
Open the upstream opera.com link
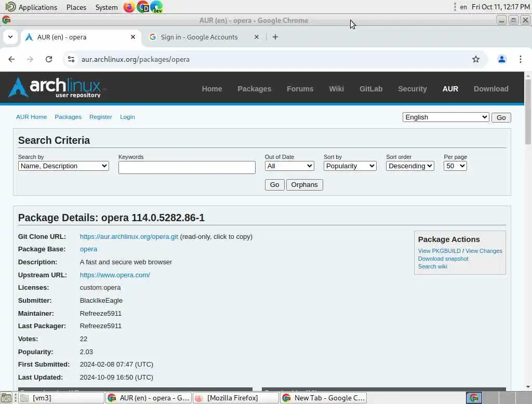(x=115, y=275)
